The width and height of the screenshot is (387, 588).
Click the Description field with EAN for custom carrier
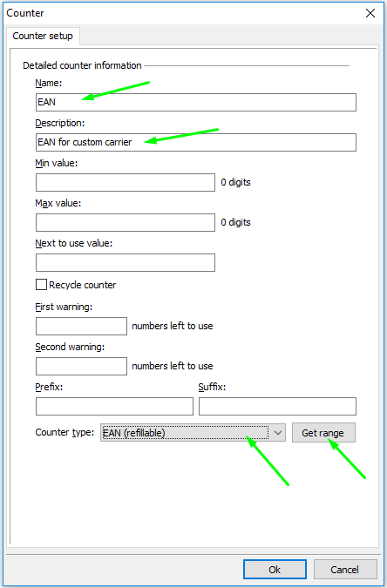tap(195, 143)
